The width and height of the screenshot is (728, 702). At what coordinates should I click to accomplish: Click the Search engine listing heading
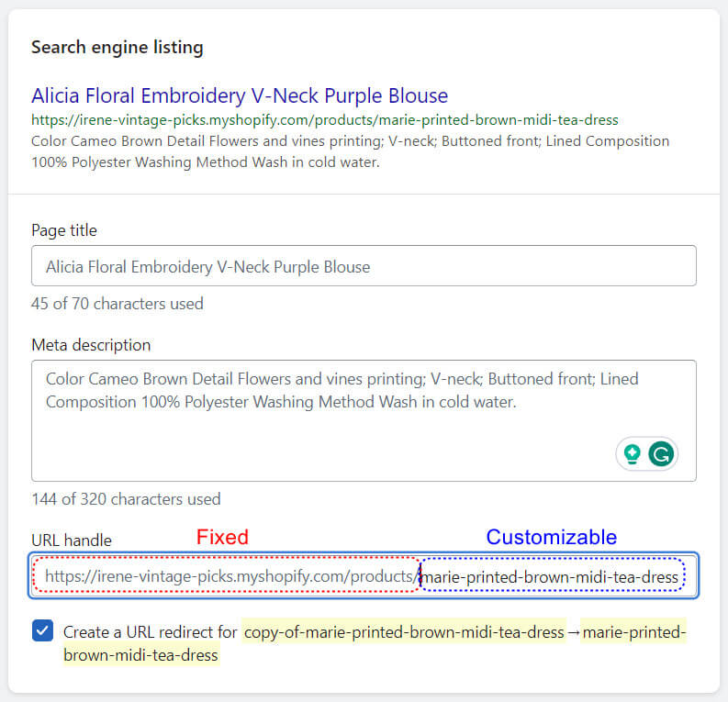click(x=117, y=48)
